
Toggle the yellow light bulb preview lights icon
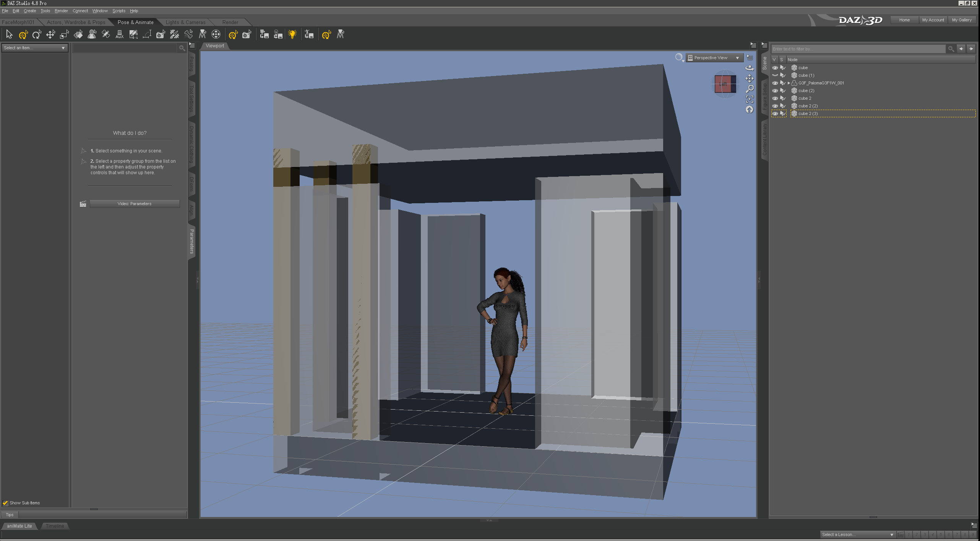pyautogui.click(x=292, y=35)
